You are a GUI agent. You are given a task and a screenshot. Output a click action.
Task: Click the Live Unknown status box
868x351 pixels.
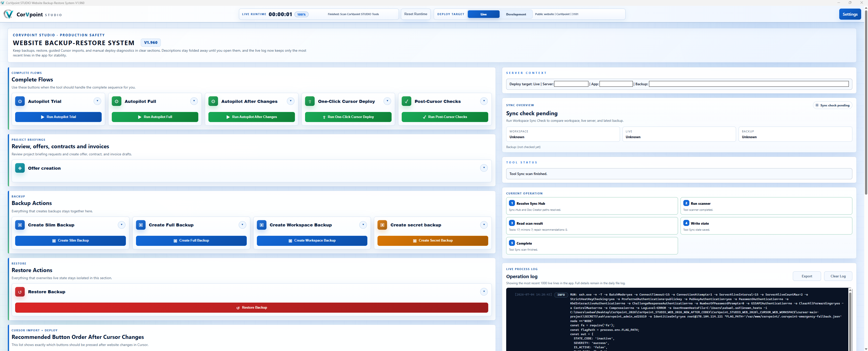point(679,134)
